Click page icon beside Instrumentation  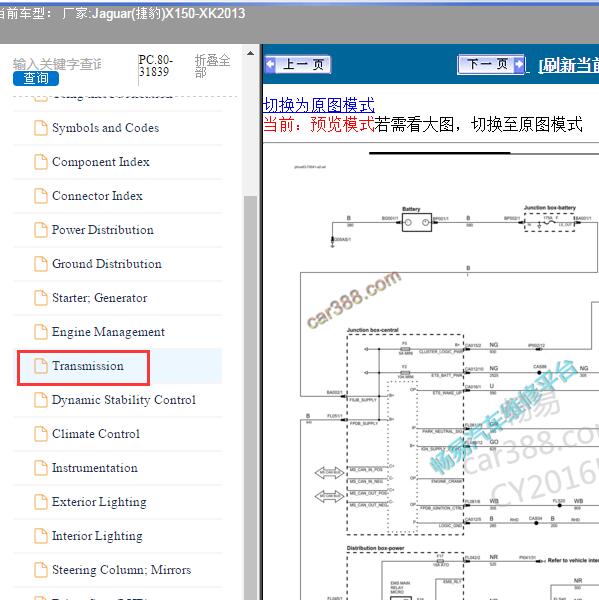[x=41, y=468]
